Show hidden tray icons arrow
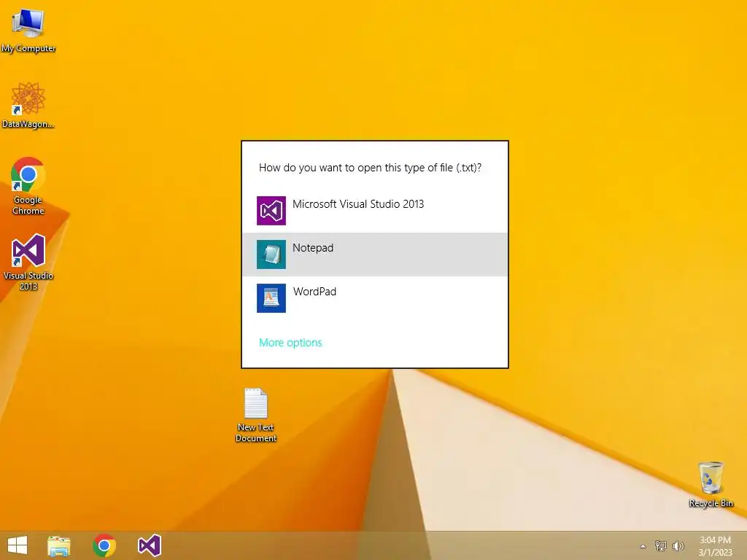This screenshot has width=747, height=560. click(x=643, y=546)
